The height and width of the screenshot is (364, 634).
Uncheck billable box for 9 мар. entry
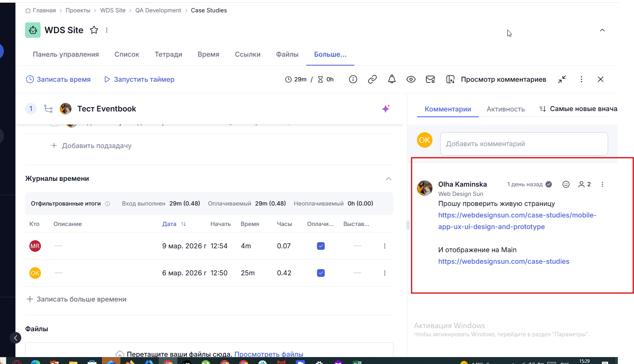click(321, 246)
